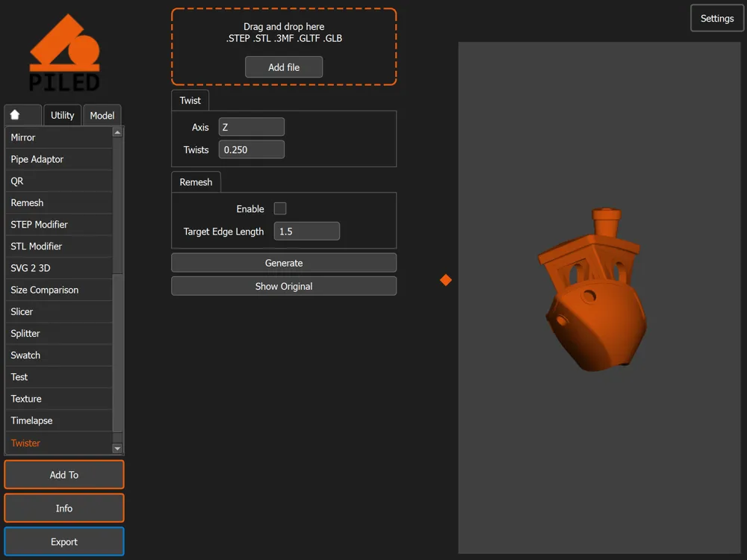The height and width of the screenshot is (560, 747).
Task: Select Twister tool
Action: tap(58, 443)
